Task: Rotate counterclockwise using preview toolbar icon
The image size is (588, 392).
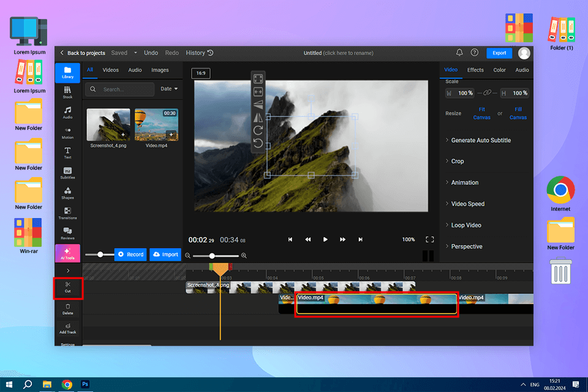Action: tap(258, 143)
